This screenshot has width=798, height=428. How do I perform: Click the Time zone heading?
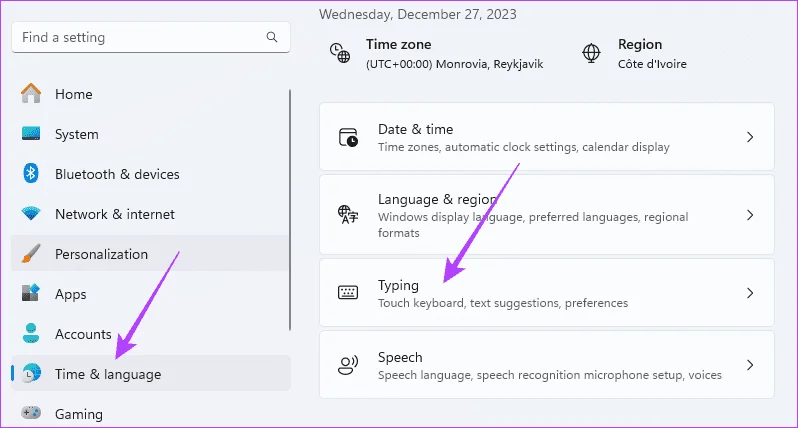[398, 44]
